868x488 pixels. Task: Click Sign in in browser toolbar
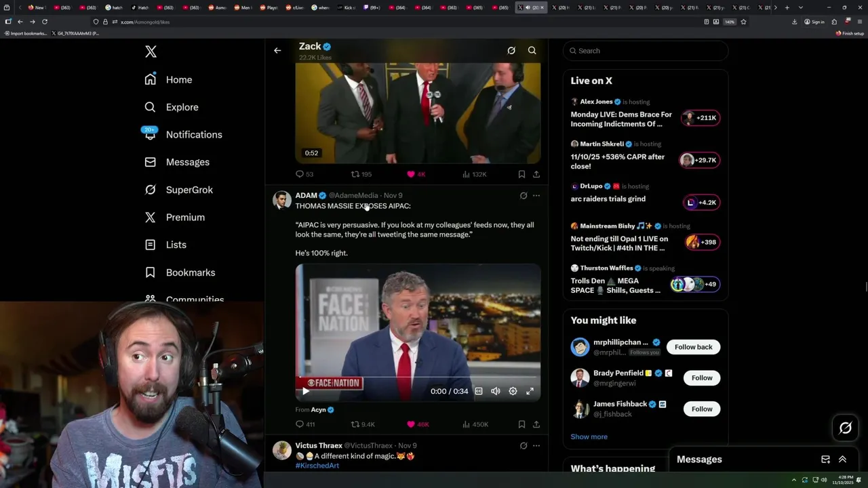[x=814, y=22]
